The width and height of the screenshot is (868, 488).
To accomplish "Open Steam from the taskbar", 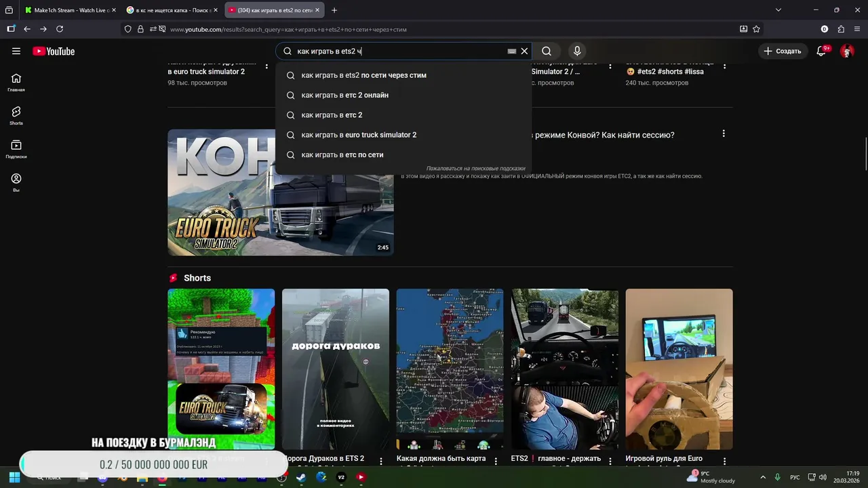I will (301, 477).
